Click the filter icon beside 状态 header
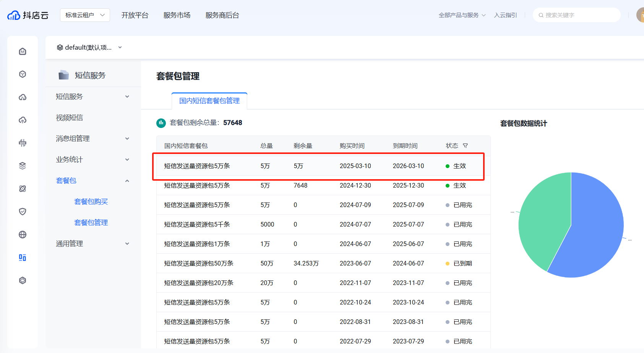This screenshot has height=353, width=644. (465, 146)
